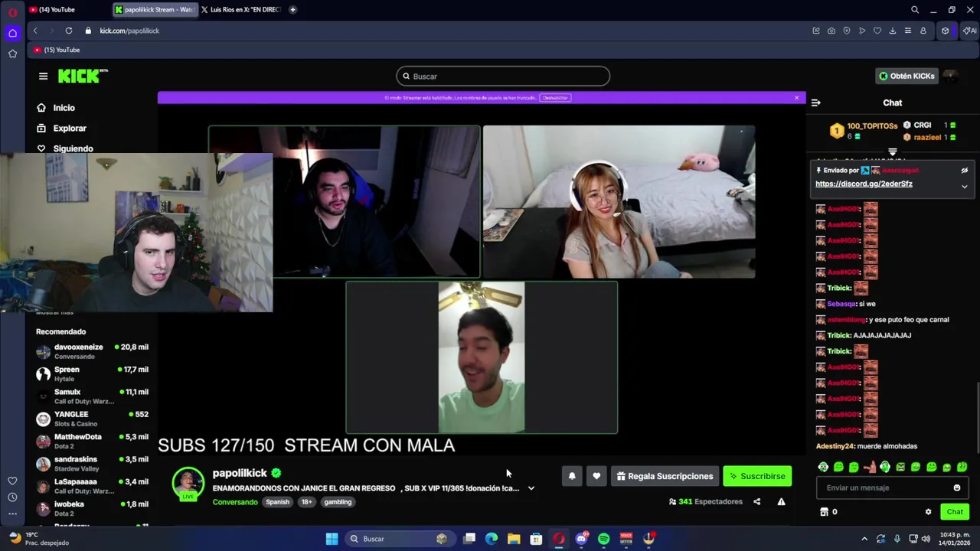Collapse the gift leaderboard with down arrow
This screenshot has height=551, width=980.
[x=892, y=152]
